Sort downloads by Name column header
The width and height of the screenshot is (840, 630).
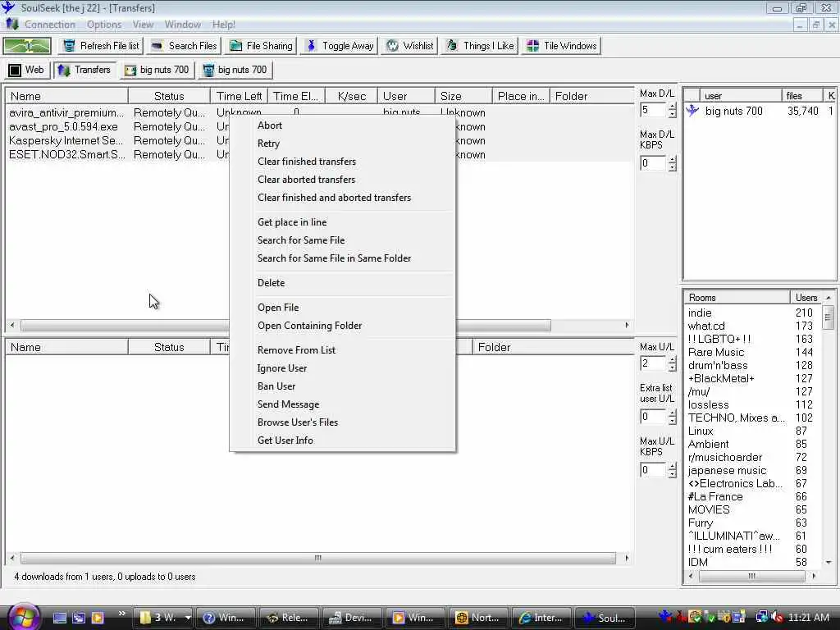67,97
